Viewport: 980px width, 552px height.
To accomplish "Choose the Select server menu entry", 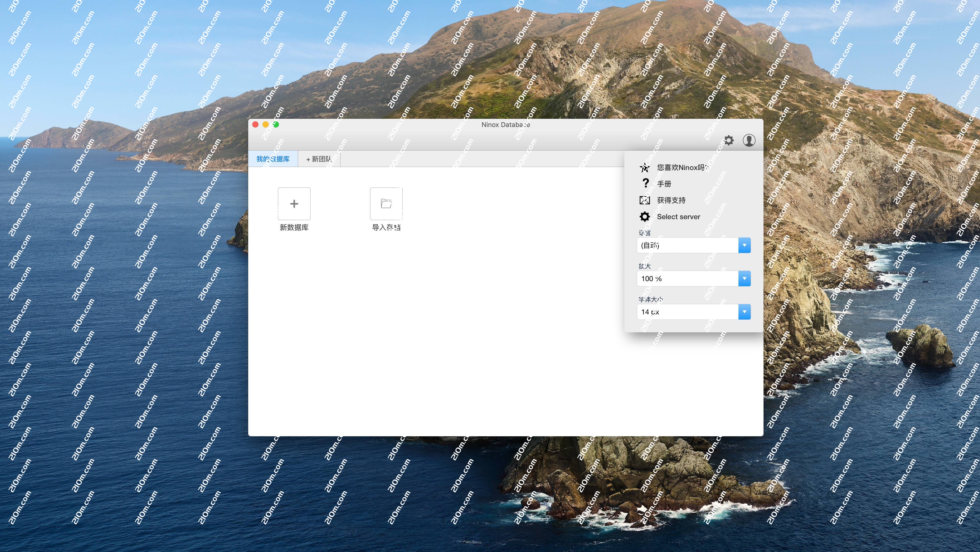I will 678,217.
